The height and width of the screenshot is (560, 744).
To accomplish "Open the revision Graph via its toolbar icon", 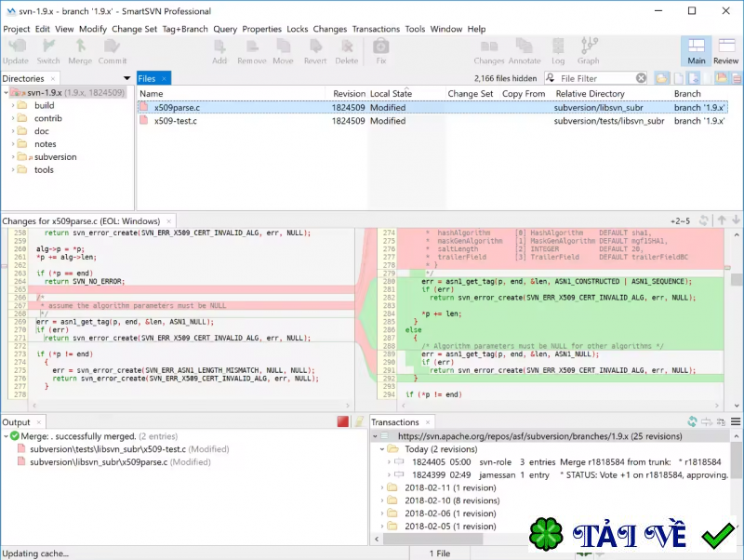I will 589,48.
